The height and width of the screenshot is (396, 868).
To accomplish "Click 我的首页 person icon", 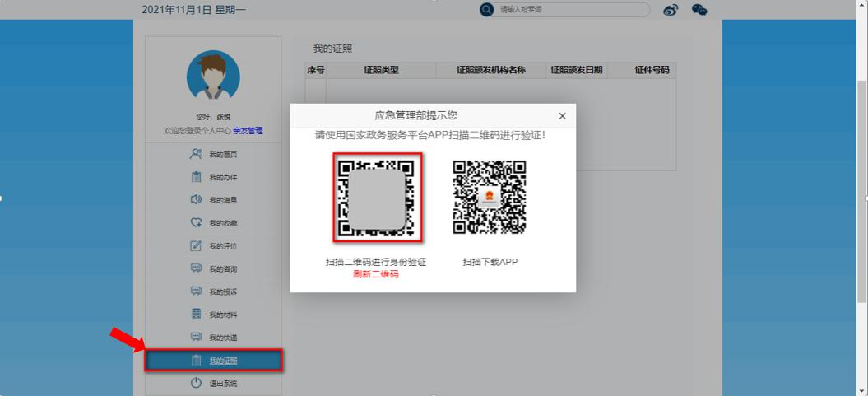I will 196,154.
